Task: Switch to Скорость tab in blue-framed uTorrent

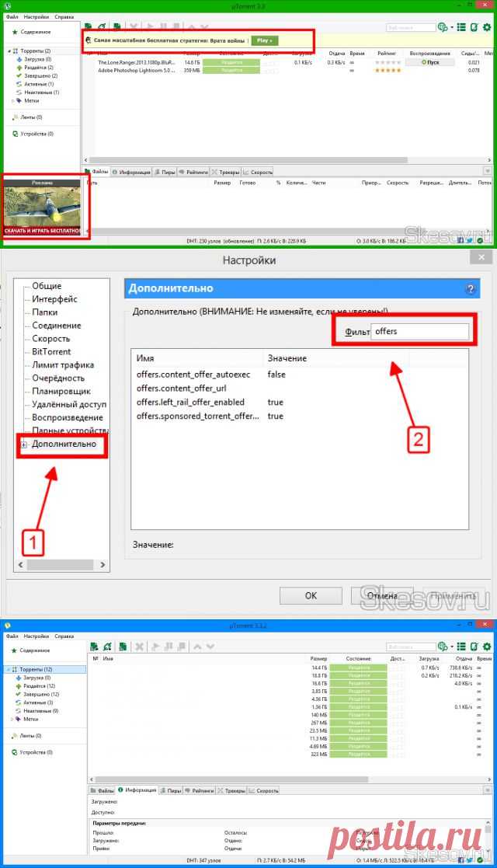Action: (x=264, y=790)
